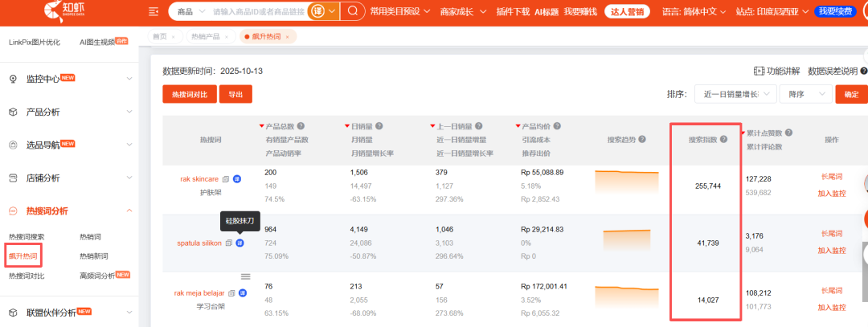This screenshot has width=868, height=327.
Task: Click the 数据误差说明 help icon
Action: (863, 71)
